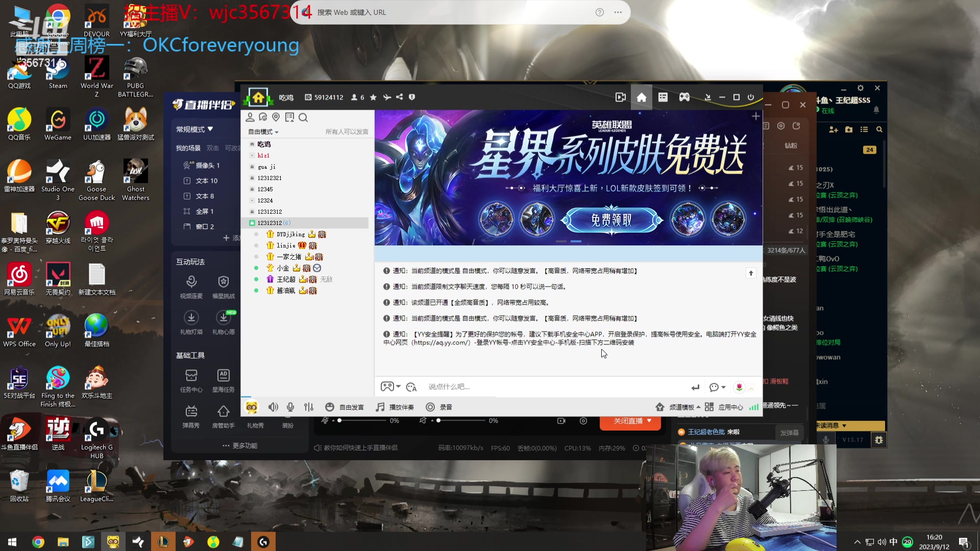Open the audio mixer settings icon in YY
The width and height of the screenshot is (980, 551).
(x=309, y=407)
